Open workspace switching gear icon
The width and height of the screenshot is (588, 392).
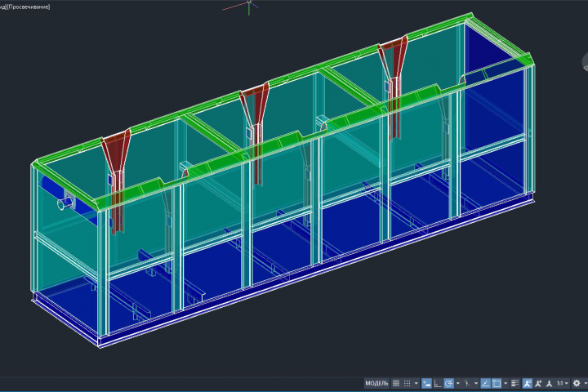[x=577, y=383]
